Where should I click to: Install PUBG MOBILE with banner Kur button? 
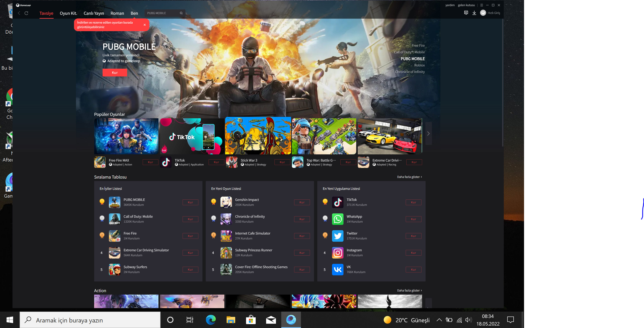[115, 73]
